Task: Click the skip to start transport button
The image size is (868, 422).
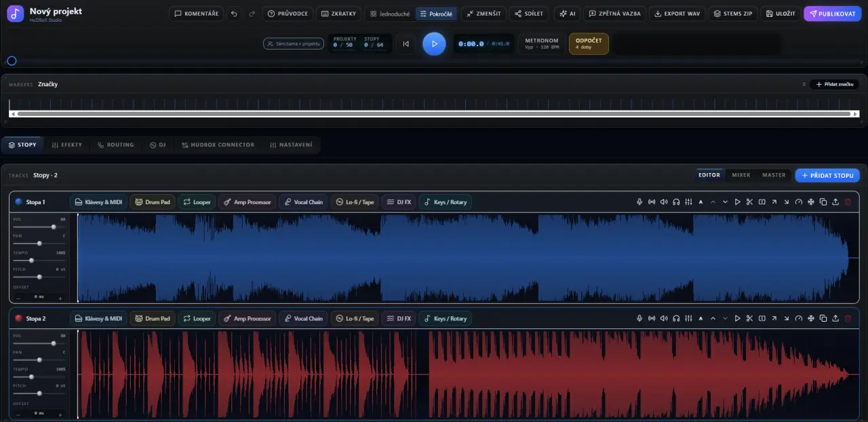Action: click(x=406, y=43)
